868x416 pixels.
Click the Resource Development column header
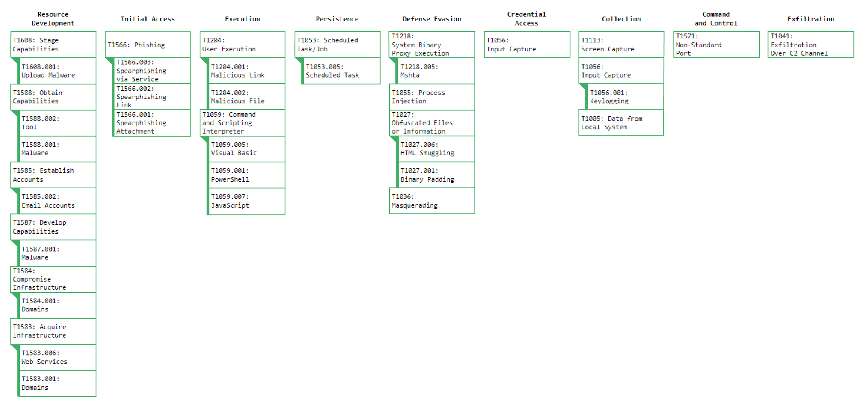tap(53, 19)
